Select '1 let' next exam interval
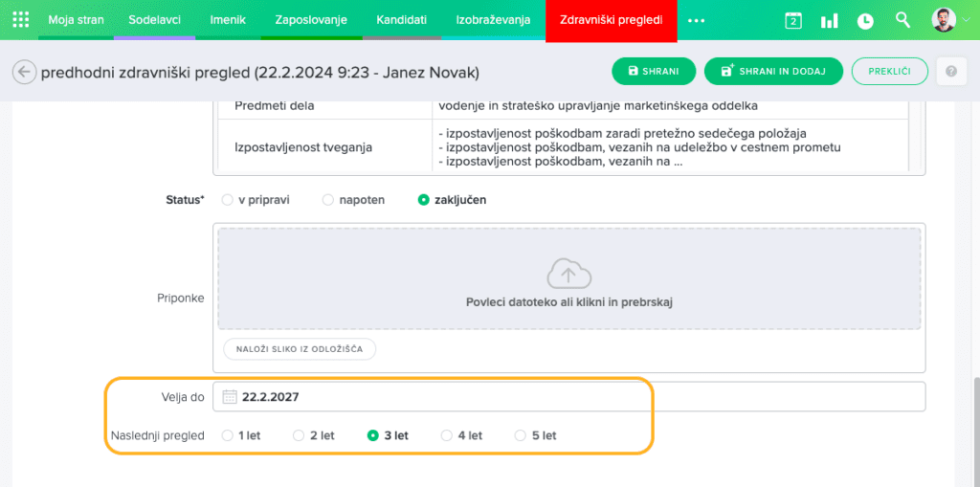This screenshot has width=980, height=487. (227, 435)
